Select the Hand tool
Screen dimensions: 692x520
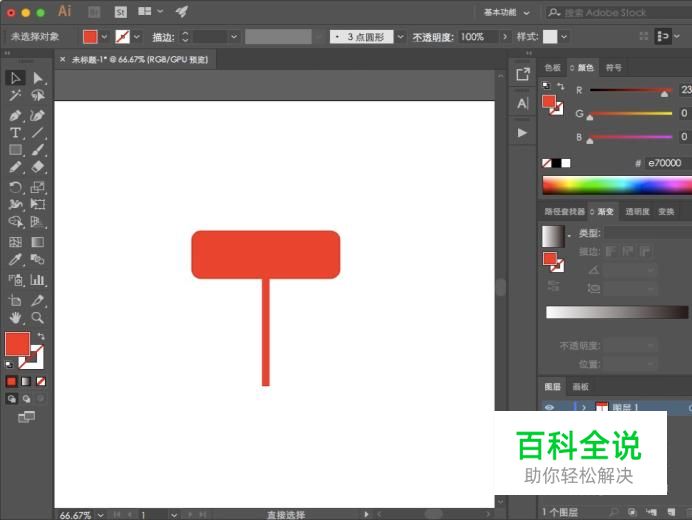15,318
